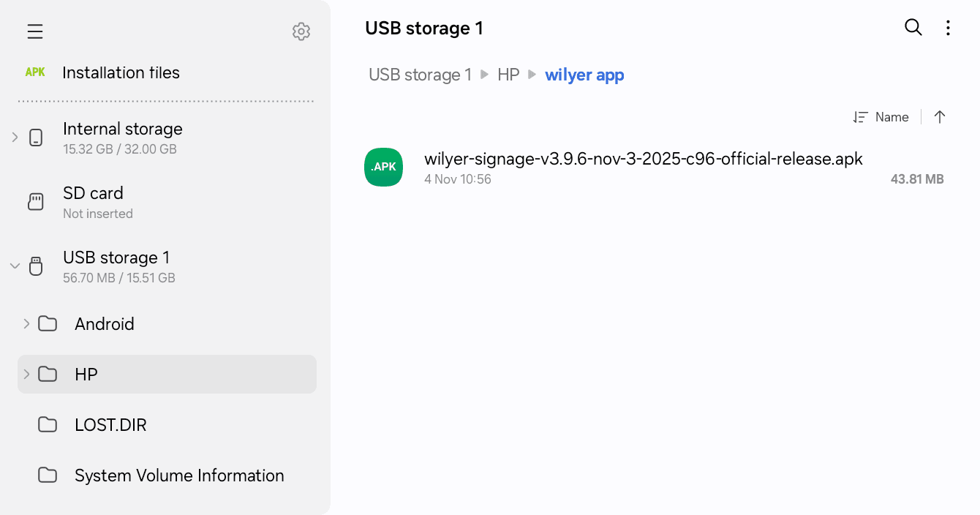
Task: Click the green APK file icon
Action: (x=383, y=167)
